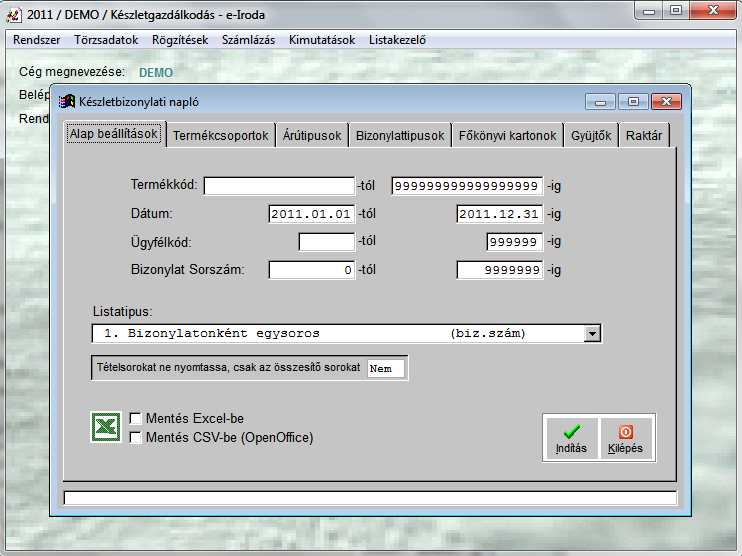Open the Listakezelő menu
Viewport: 742px width, 556px height.
397,40
